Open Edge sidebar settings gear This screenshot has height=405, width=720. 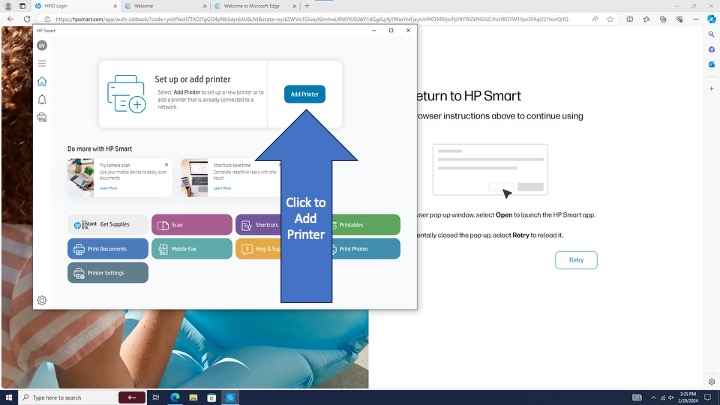click(x=711, y=382)
